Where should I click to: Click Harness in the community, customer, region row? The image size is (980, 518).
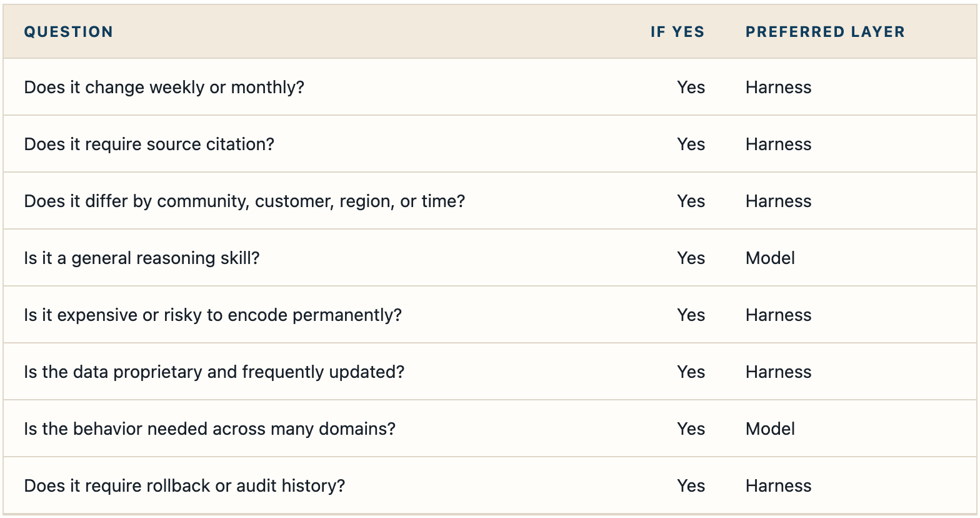click(x=778, y=201)
